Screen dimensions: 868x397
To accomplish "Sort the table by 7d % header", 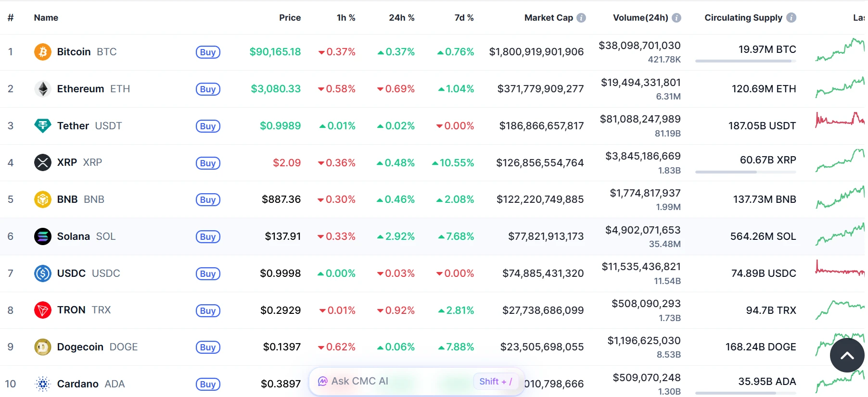I will pyautogui.click(x=463, y=17).
